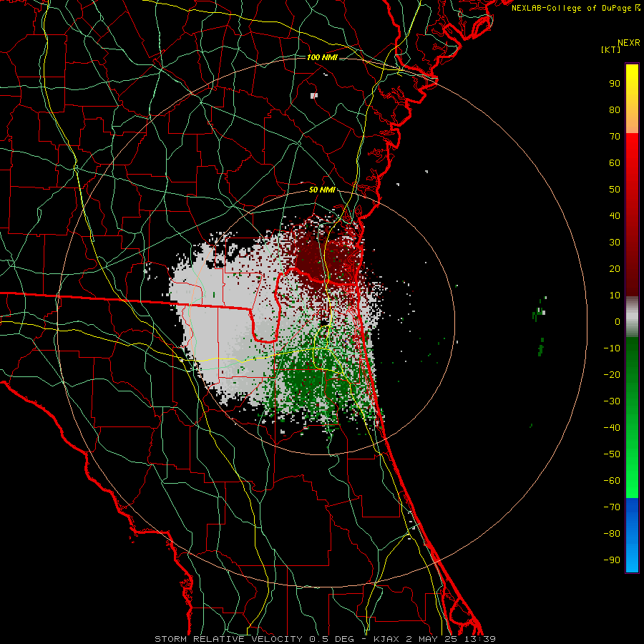Click the -10 value on the velocity scale

pos(612,348)
